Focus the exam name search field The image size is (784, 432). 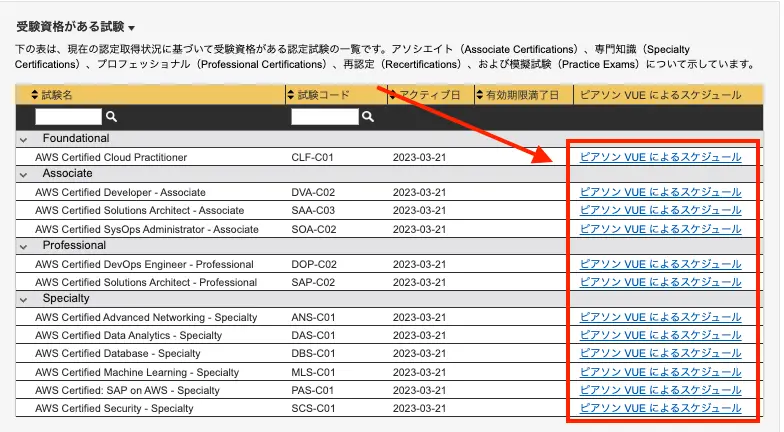pos(68,116)
